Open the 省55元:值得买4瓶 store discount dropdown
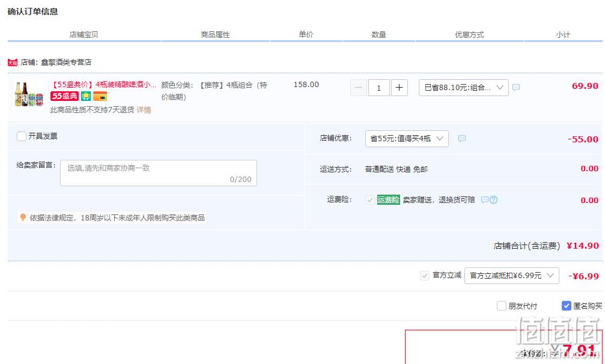 pos(407,138)
